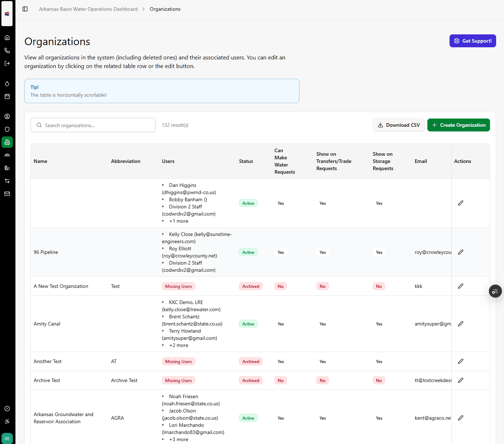Viewport: 504px width, 444px height.
Task: Click Missing Users badge for Another Test
Action: [178, 361]
